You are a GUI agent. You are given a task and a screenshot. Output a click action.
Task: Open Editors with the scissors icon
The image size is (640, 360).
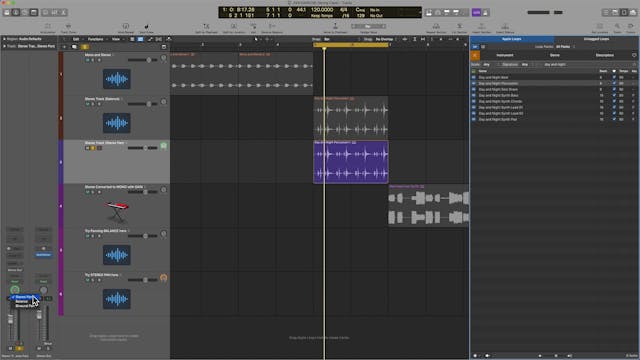[x=64, y=13]
